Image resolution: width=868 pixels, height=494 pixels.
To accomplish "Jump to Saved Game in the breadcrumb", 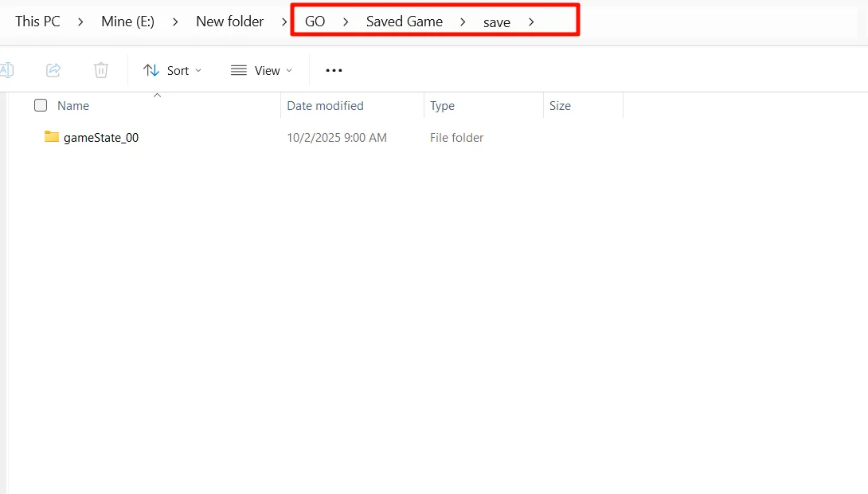I will coord(404,22).
